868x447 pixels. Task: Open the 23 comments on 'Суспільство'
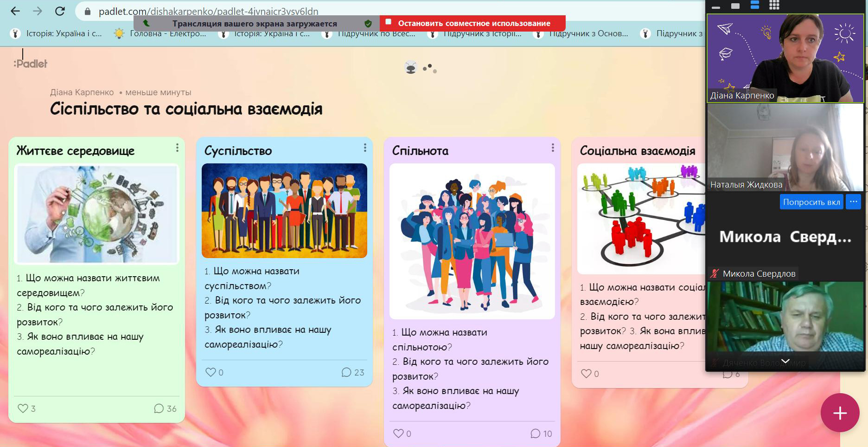click(x=353, y=372)
